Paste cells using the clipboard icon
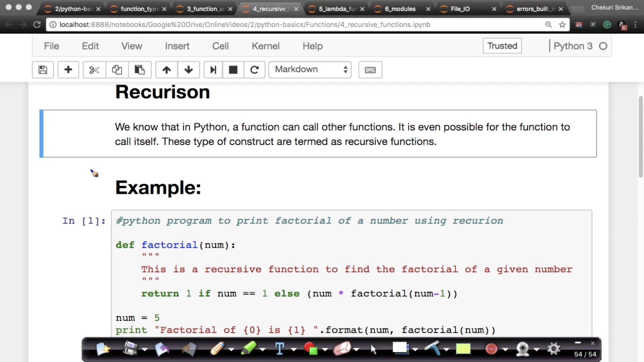Screen dimensions: 644x362 pyautogui.click(x=140, y=70)
